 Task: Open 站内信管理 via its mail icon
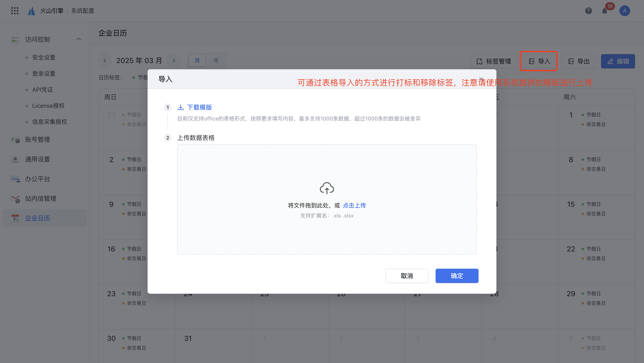click(15, 199)
